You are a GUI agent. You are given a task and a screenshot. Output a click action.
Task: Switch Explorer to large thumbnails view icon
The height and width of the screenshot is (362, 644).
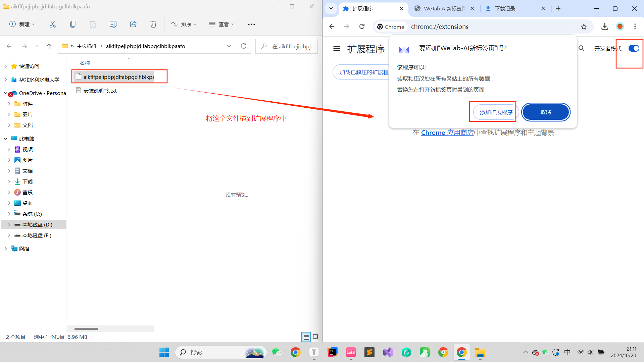click(315, 337)
